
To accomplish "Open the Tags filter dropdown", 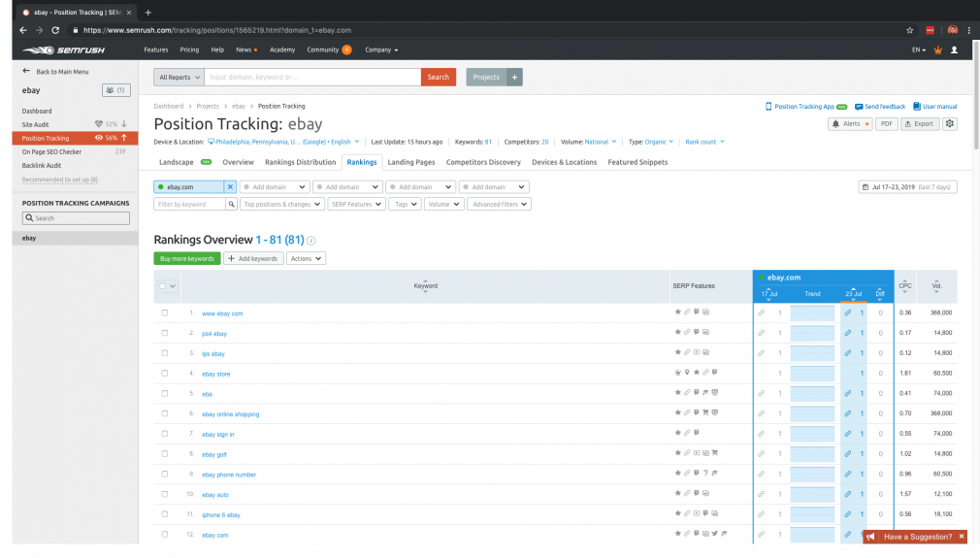I will (x=405, y=205).
